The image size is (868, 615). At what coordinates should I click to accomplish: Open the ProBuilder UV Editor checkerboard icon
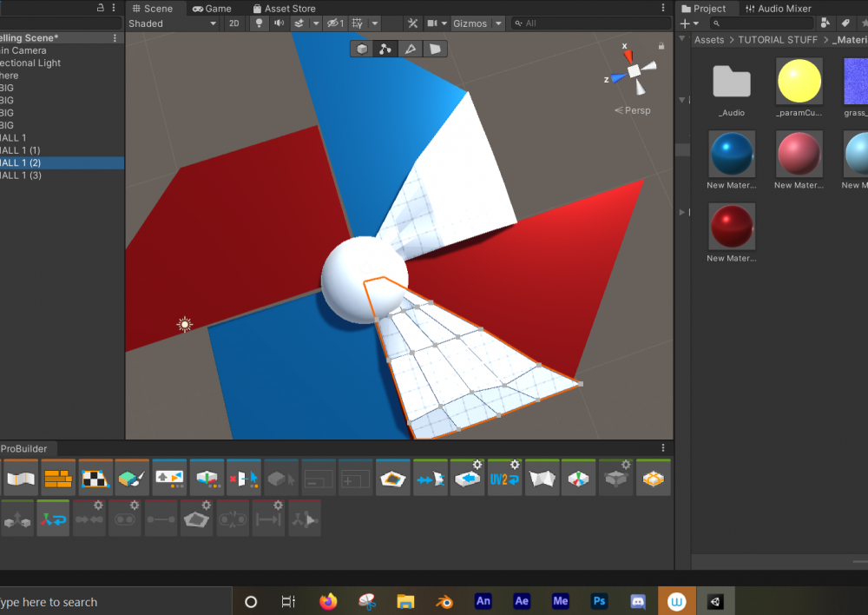tap(95, 479)
